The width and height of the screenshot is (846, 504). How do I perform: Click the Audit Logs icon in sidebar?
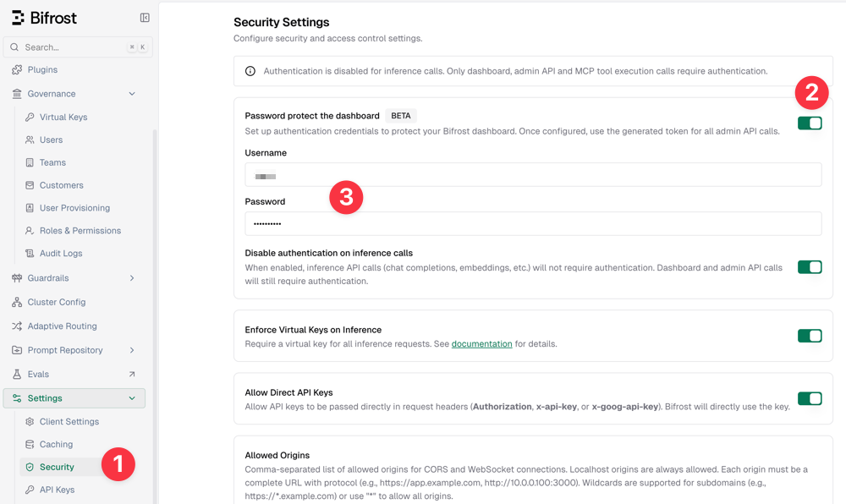30,254
